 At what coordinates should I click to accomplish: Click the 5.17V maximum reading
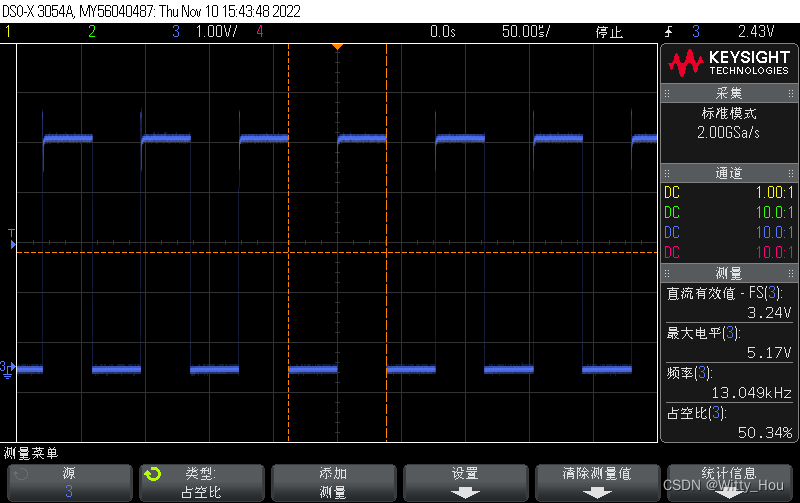(769, 353)
